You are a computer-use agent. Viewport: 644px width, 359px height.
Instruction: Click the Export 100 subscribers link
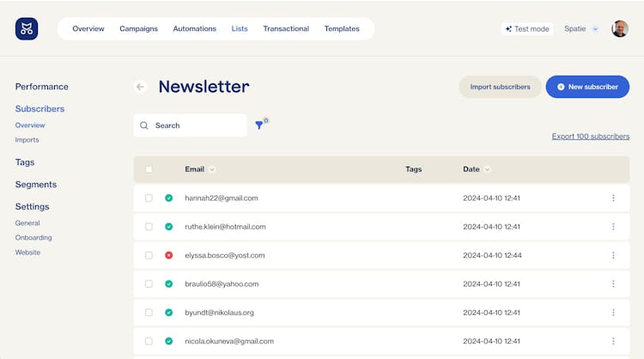pos(590,137)
